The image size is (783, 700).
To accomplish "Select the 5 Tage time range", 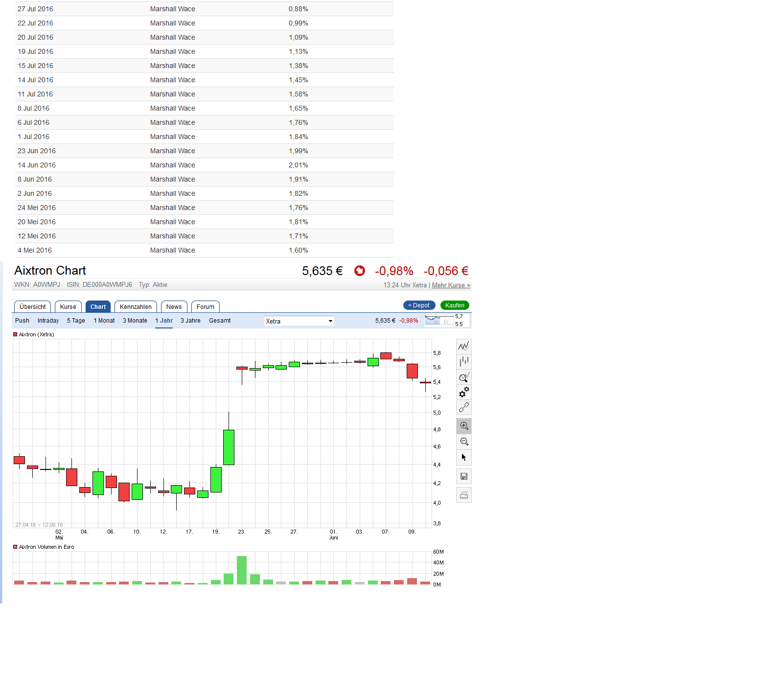I will pyautogui.click(x=76, y=321).
